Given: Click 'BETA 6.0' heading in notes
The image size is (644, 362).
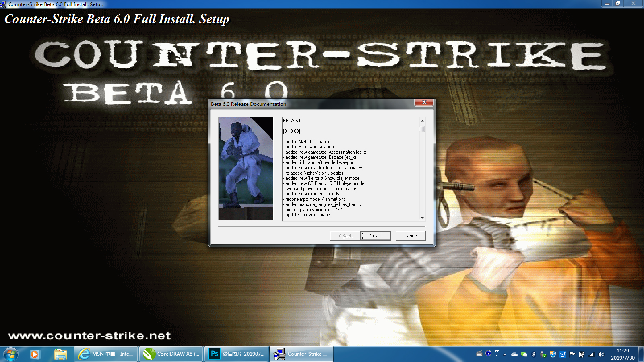Looking at the screenshot, I should [x=292, y=121].
